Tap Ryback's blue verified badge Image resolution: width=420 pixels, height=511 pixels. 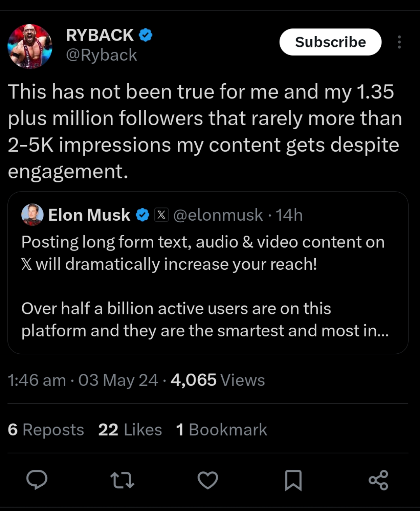[145, 35]
